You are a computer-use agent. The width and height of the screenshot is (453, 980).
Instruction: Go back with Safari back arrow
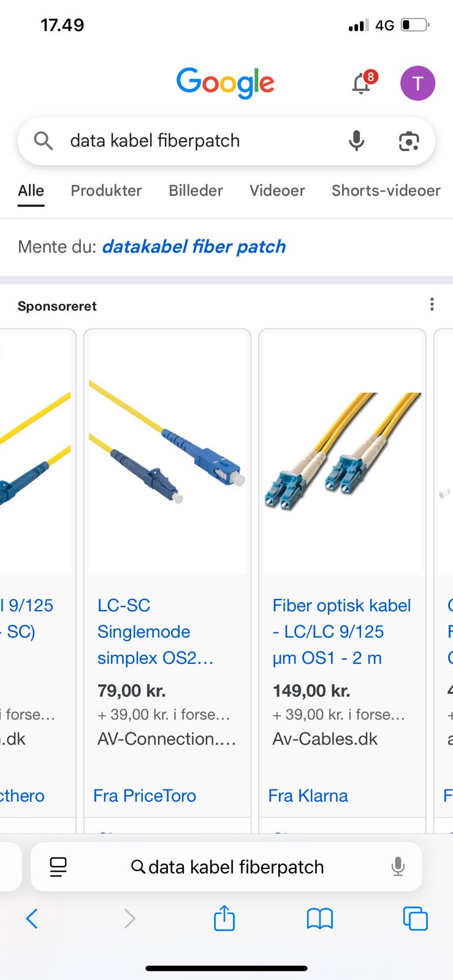[32, 918]
